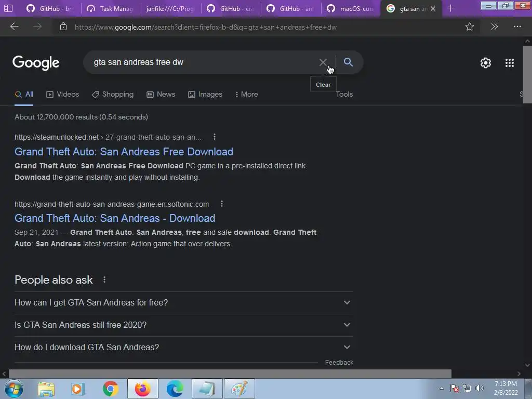Click the network tray icon

[467, 388]
